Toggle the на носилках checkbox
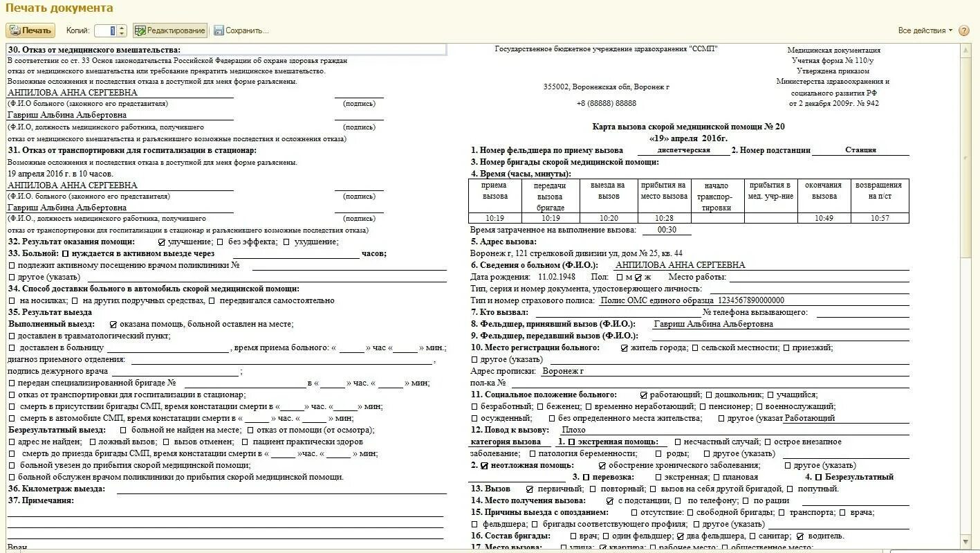This screenshot has height=553, width=980. pos(12,300)
